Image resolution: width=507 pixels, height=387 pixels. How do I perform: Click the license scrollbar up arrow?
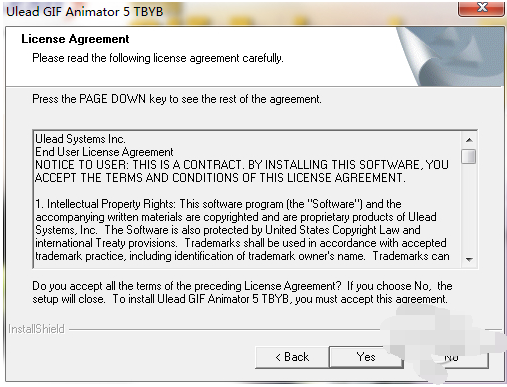point(469,140)
